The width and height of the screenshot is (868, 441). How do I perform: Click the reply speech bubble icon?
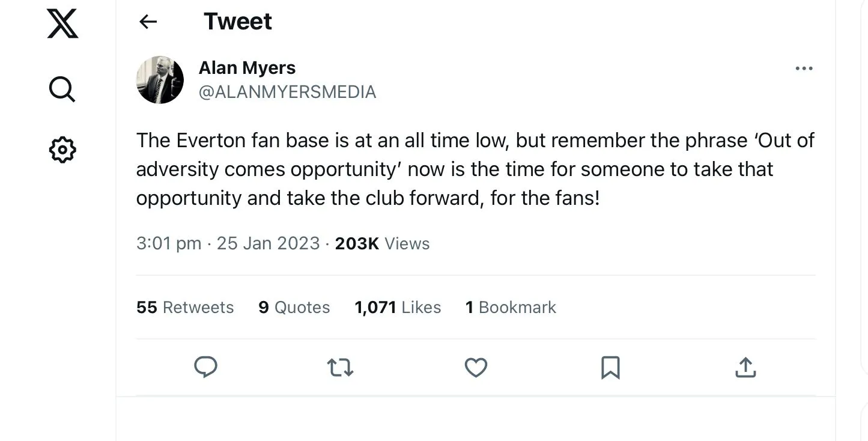point(205,366)
